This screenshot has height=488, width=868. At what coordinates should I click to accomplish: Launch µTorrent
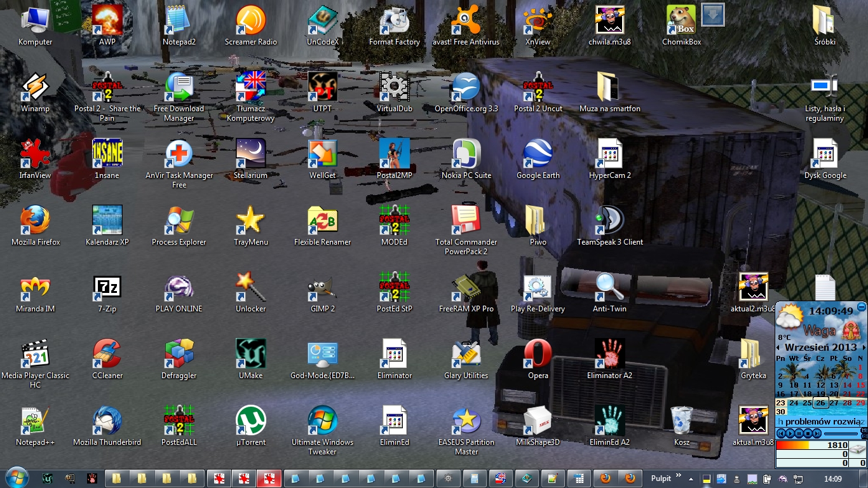(x=250, y=426)
